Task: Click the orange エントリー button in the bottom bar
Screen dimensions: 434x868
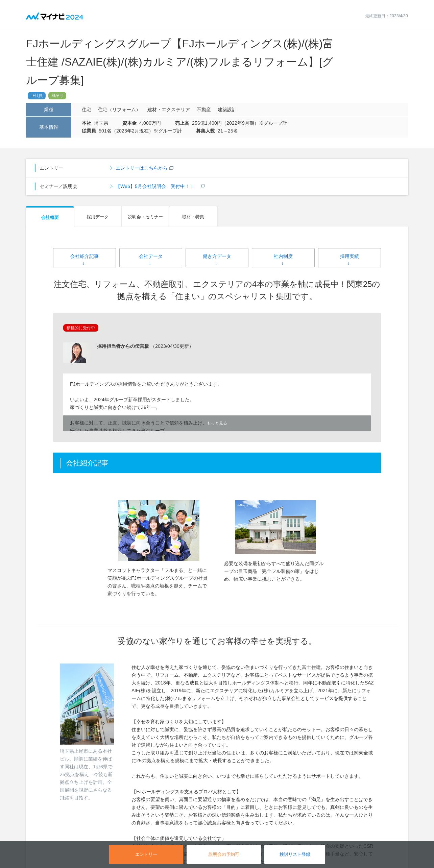Action: coord(146,854)
